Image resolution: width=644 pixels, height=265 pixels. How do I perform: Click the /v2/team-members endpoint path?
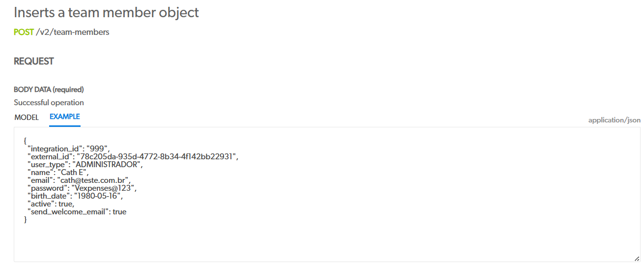click(73, 32)
